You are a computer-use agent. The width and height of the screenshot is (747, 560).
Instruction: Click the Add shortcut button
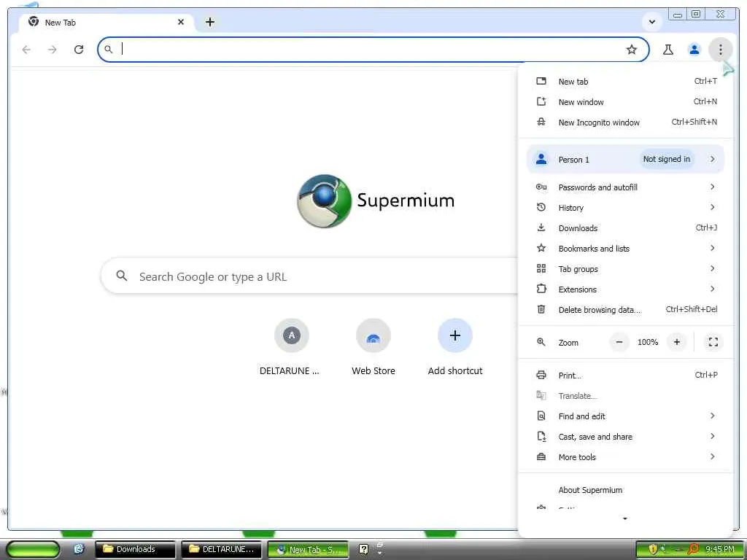455,347
